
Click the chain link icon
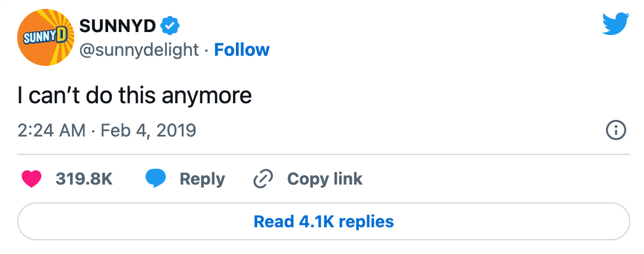tap(262, 179)
